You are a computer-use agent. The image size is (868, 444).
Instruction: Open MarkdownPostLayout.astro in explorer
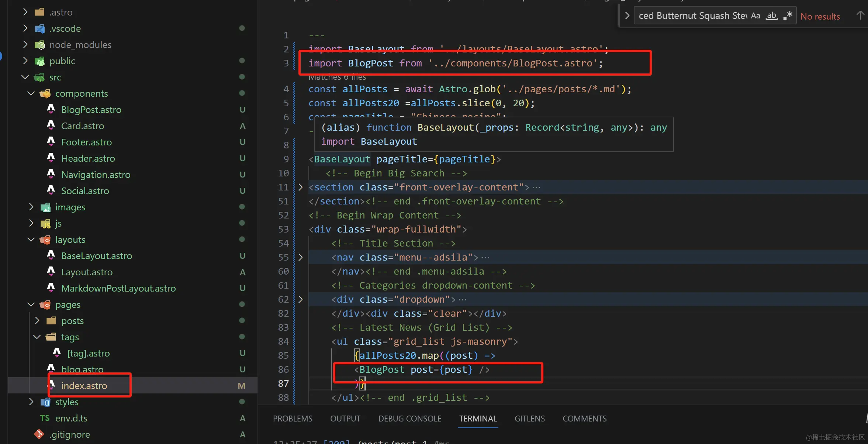click(118, 288)
